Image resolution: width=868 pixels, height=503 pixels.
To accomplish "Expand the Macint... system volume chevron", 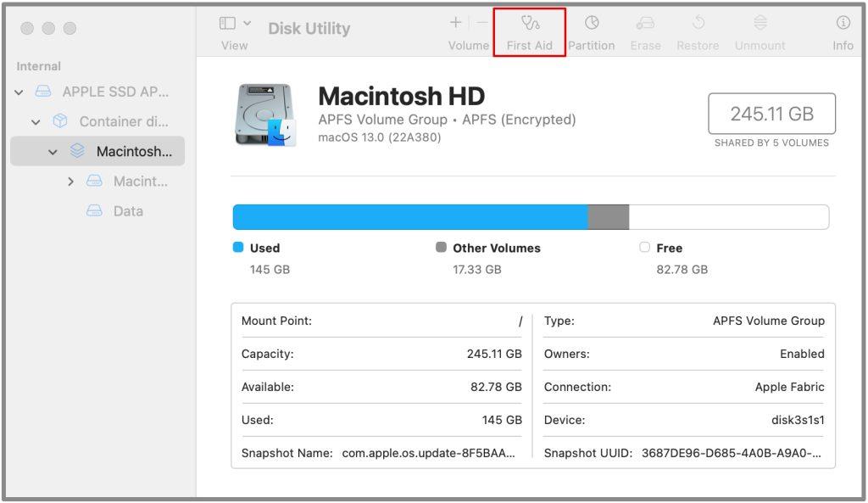I will tap(70, 182).
